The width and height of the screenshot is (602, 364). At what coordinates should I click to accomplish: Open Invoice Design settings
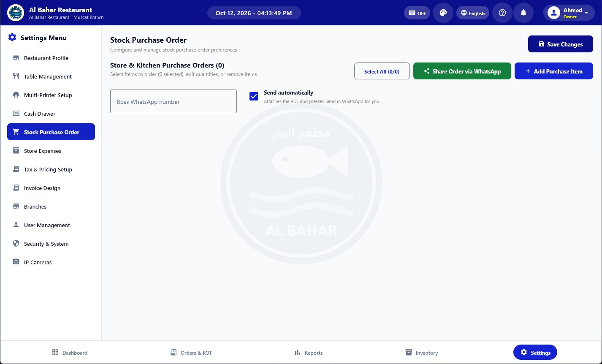click(x=51, y=188)
